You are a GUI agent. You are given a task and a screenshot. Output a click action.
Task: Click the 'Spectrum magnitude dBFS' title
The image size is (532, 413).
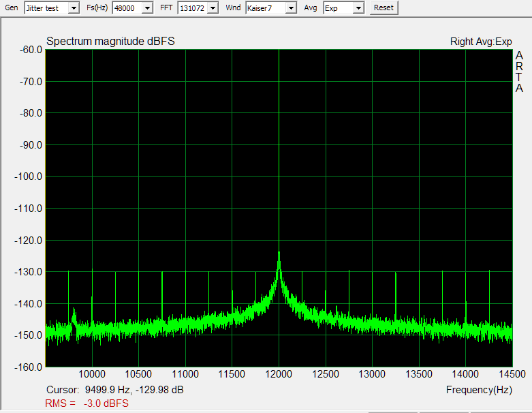point(110,41)
